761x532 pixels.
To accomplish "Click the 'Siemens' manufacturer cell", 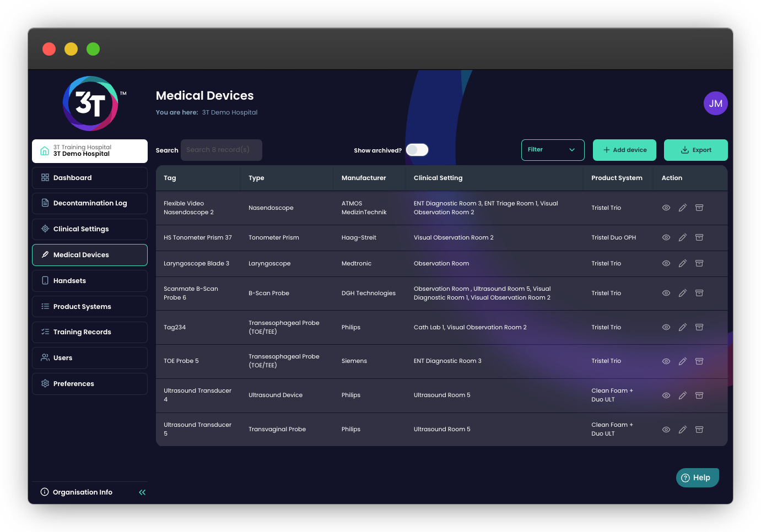I will [x=354, y=361].
